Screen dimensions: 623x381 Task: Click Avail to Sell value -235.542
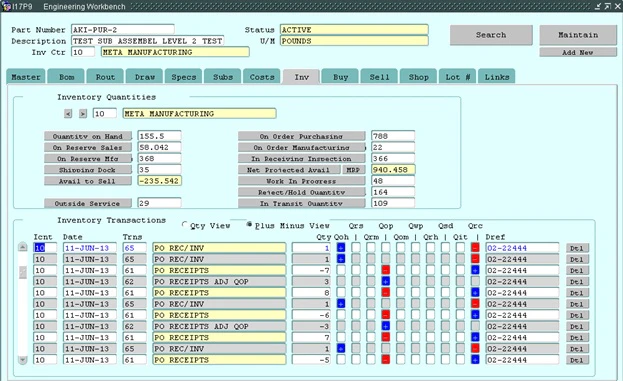[x=159, y=181]
